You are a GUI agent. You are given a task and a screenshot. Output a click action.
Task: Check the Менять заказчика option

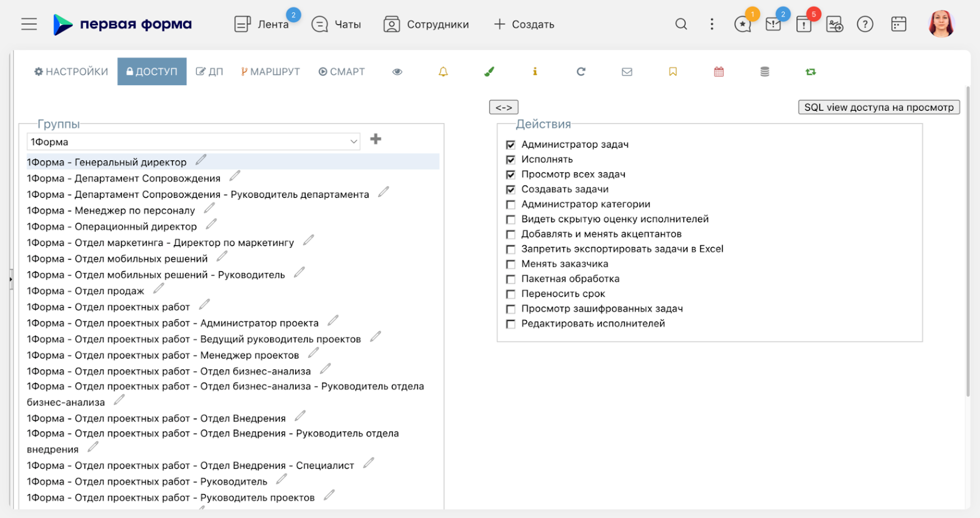(x=511, y=264)
